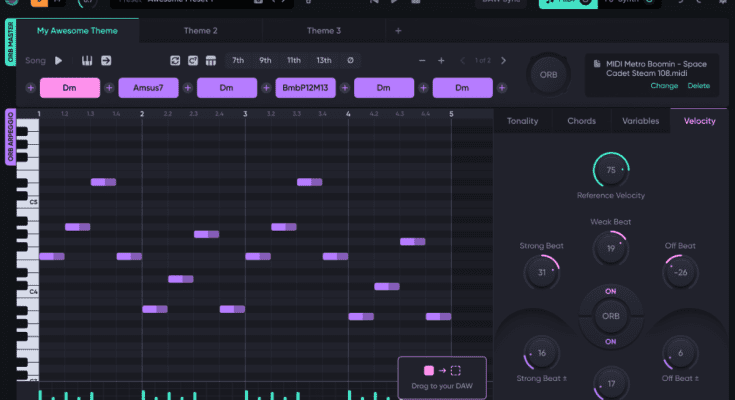The height and width of the screenshot is (400, 735).
Task: Click the table layout icon before 7th
Action: (x=210, y=61)
